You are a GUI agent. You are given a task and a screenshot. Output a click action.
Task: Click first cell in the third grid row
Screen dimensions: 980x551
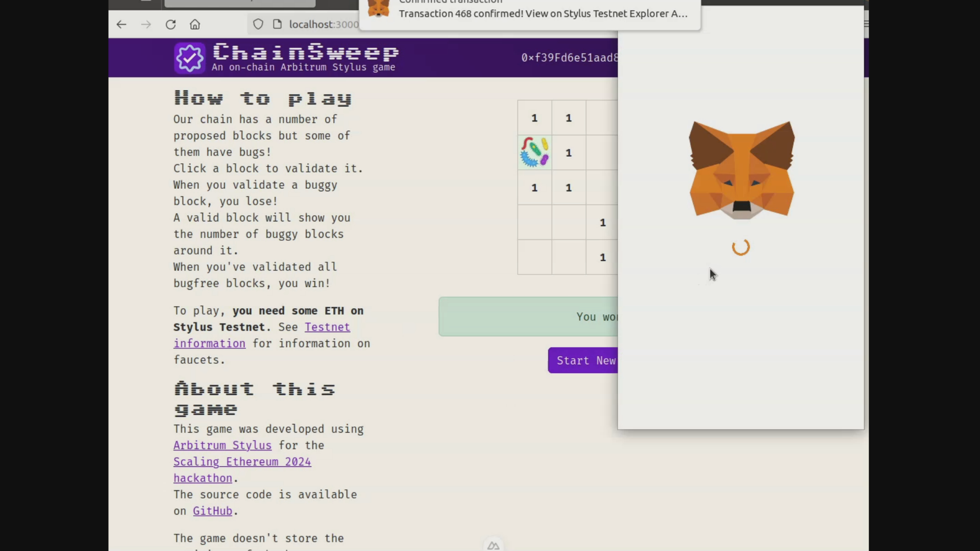tap(534, 188)
